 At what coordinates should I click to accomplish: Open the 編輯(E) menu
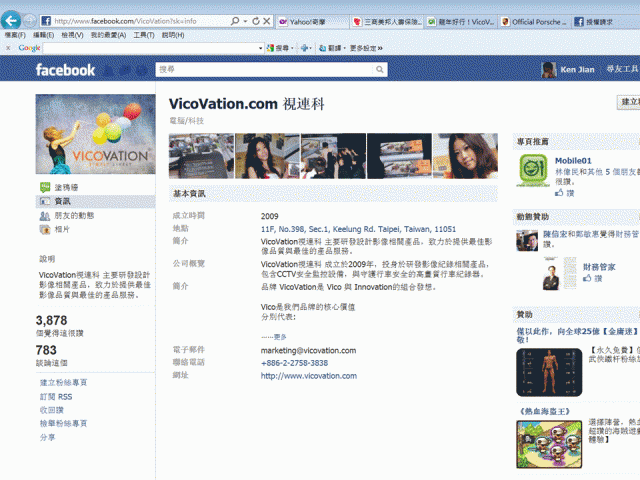pyautogui.click(x=44, y=35)
